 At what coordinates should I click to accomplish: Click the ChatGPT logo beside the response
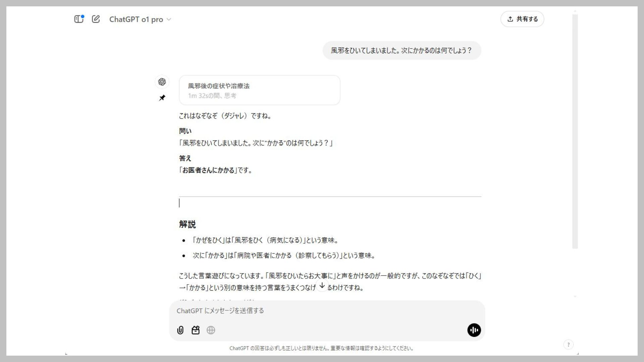[x=162, y=81]
